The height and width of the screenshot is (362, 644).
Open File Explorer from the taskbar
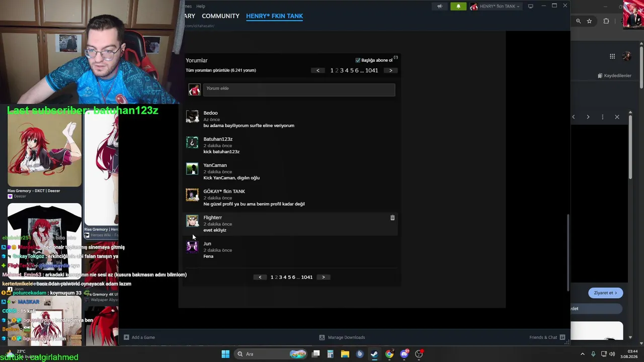(345, 354)
